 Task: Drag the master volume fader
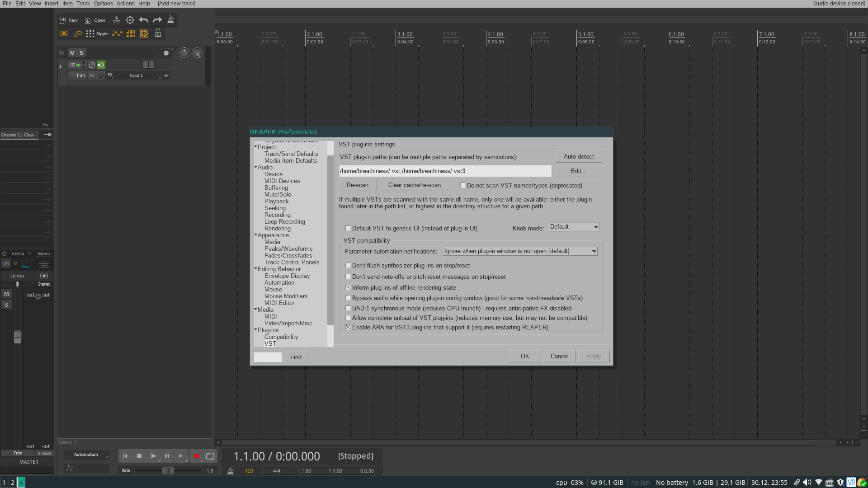point(17,338)
